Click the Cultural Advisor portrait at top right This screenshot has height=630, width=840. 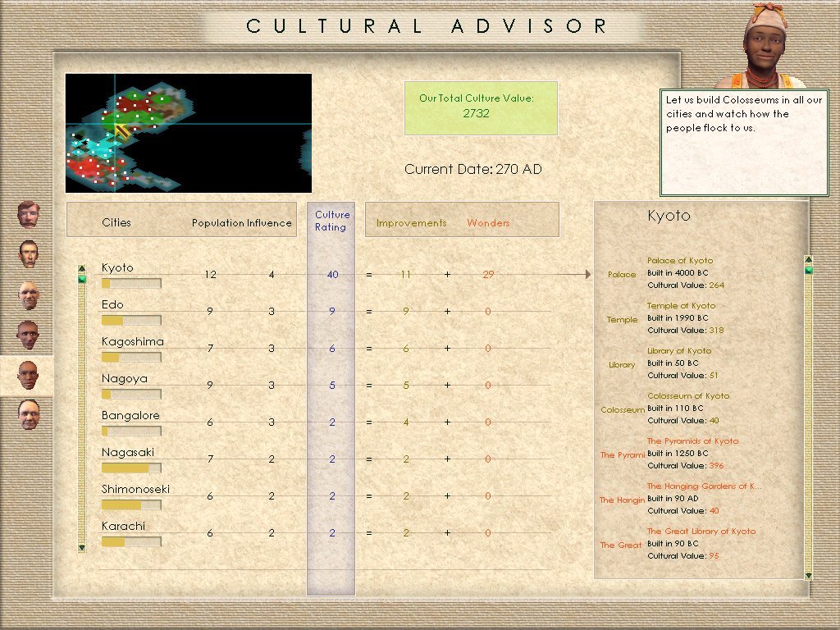click(764, 46)
